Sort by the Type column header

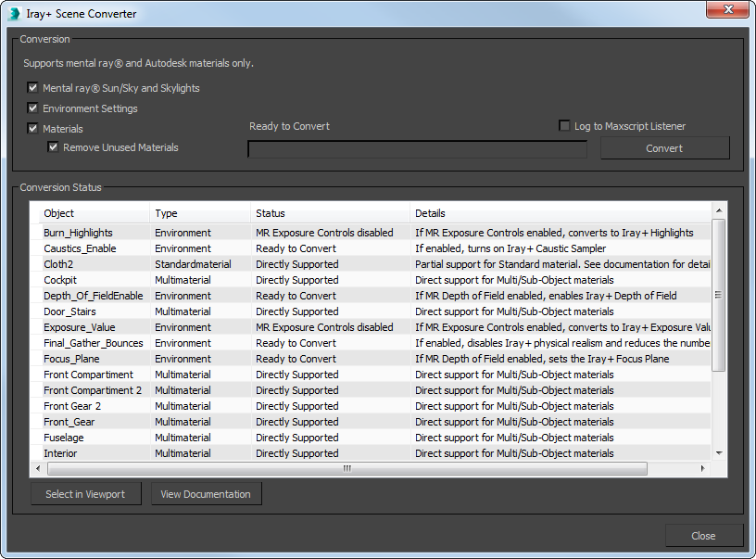[x=199, y=213]
